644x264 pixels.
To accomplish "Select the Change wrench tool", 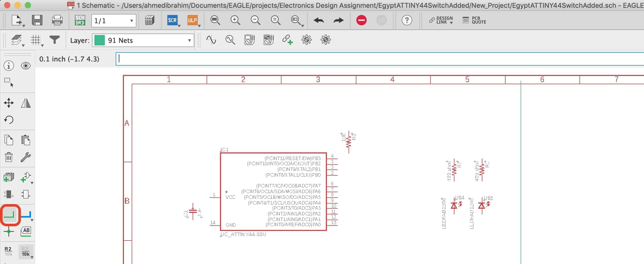I will pyautogui.click(x=26, y=157).
